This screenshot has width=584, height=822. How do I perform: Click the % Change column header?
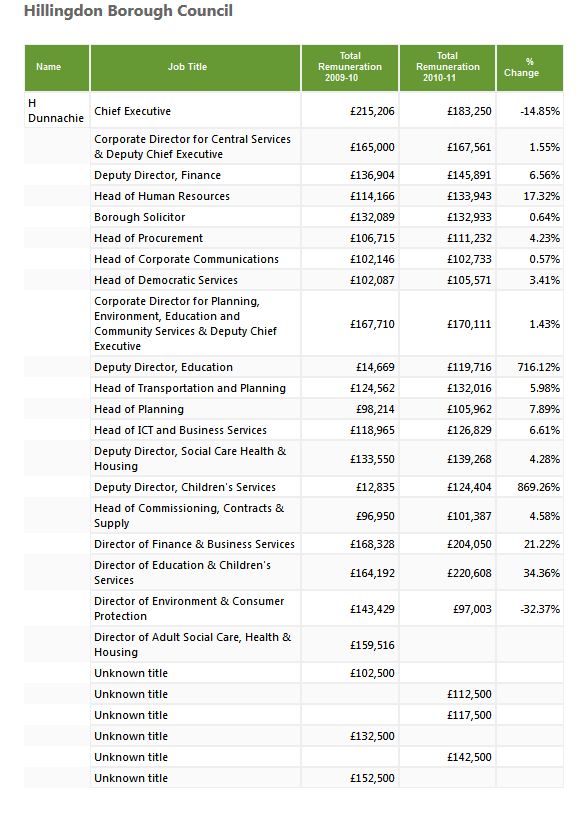click(x=530, y=68)
